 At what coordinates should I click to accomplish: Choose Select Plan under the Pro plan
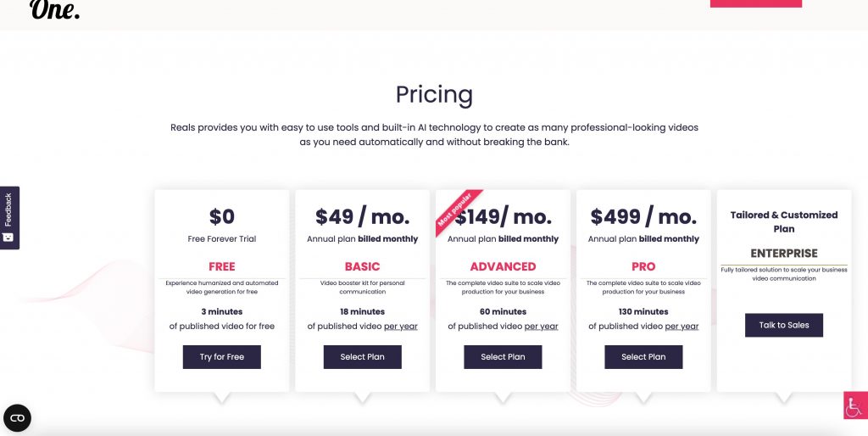(643, 357)
